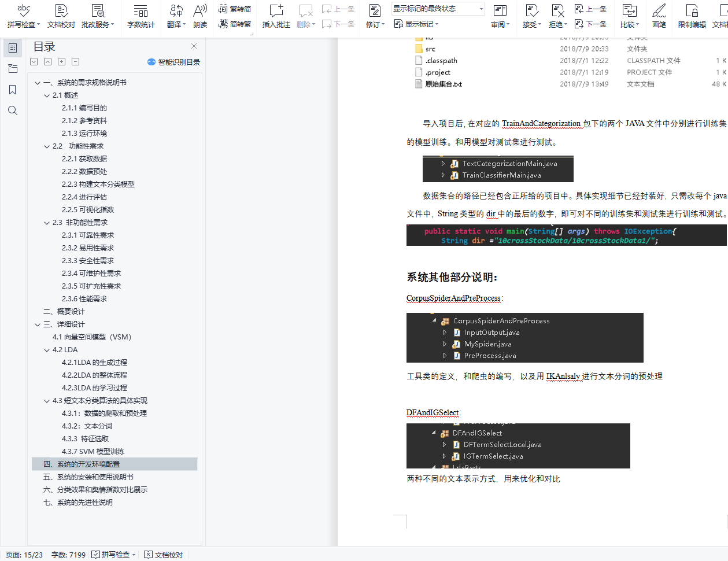This screenshot has width=728, height=561.
Task: Open the bookmark sidebar icon
Action: (x=13, y=90)
